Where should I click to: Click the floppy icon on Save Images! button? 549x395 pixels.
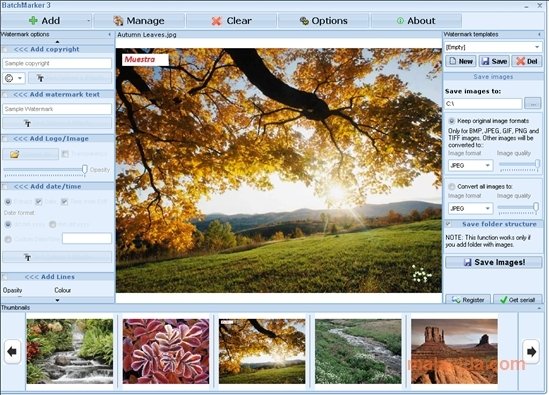click(468, 262)
